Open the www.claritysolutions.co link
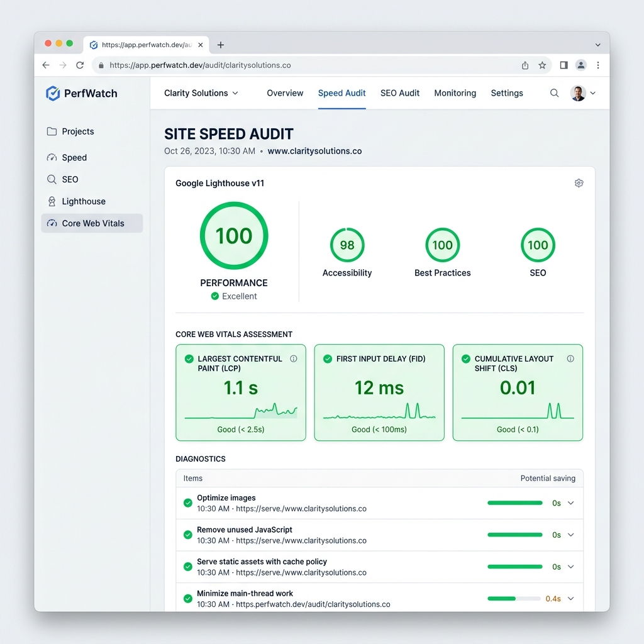 [x=314, y=151]
